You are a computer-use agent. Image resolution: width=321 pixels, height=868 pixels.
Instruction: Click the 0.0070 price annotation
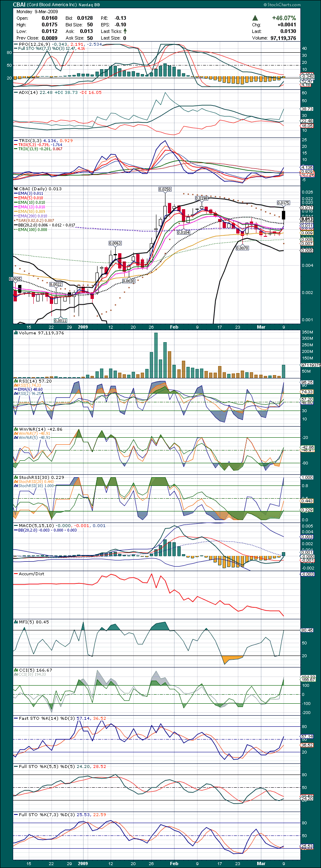click(242, 248)
